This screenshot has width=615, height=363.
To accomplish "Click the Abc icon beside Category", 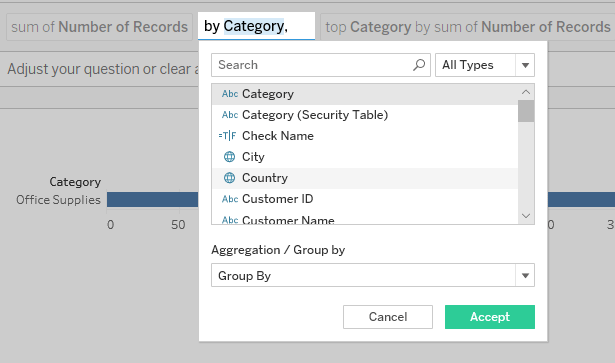I will click(230, 94).
